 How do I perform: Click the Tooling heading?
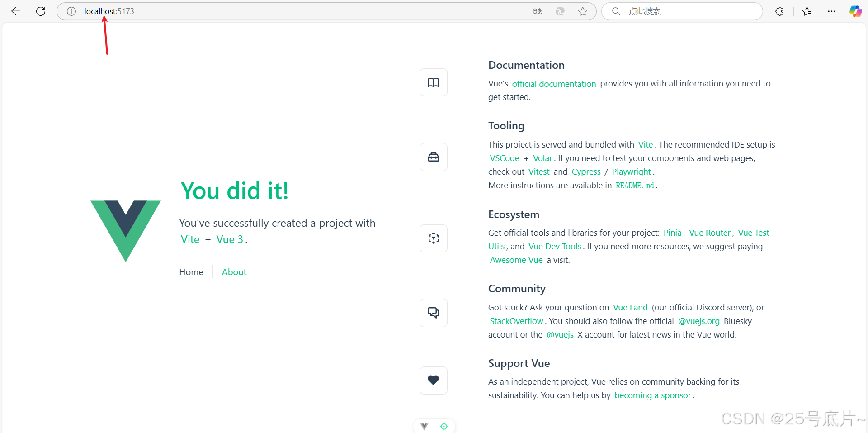(506, 126)
